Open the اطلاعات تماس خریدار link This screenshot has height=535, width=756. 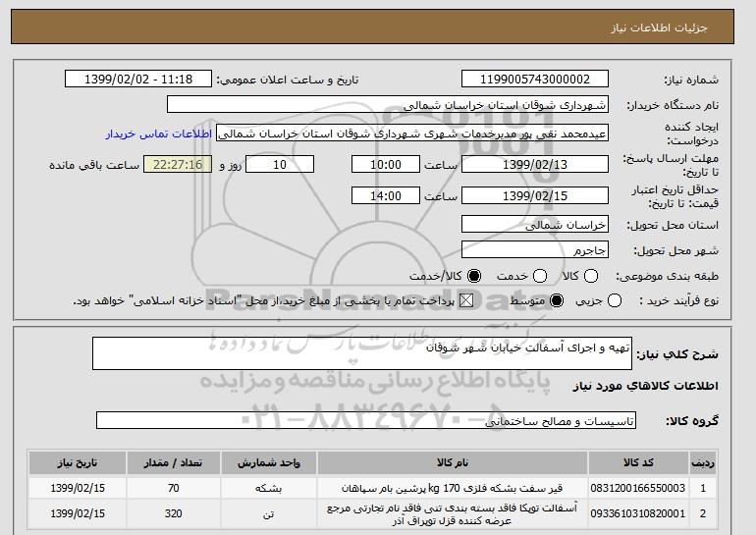click(x=159, y=134)
